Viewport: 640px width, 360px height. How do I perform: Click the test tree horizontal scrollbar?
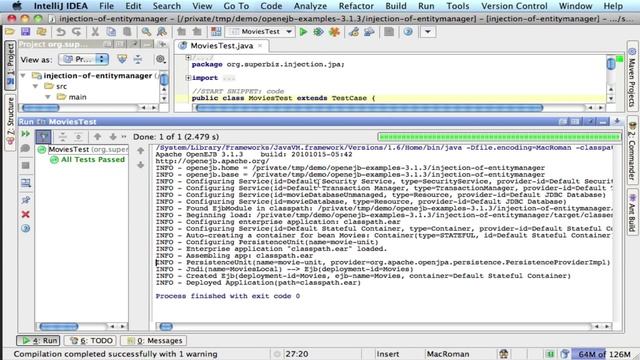click(x=59, y=326)
